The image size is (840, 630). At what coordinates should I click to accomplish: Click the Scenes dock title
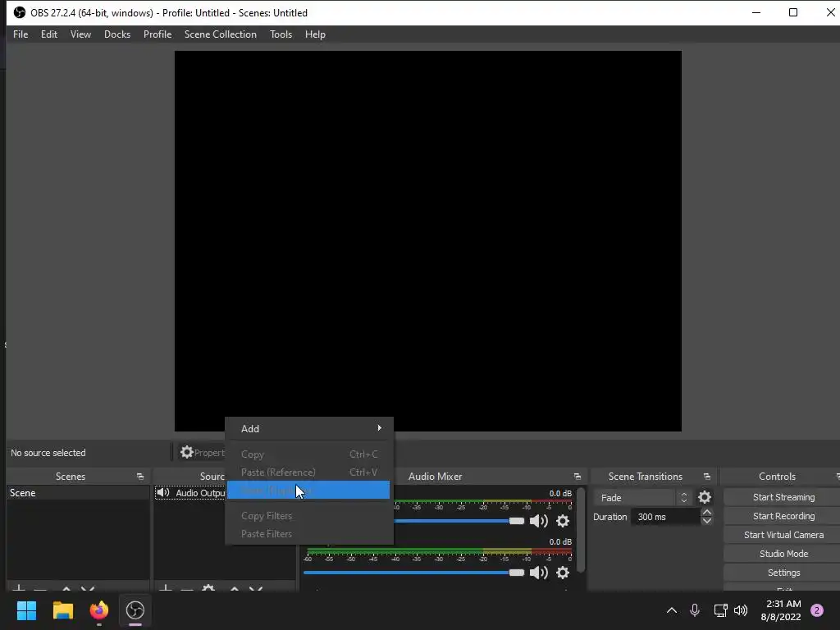[71, 477]
